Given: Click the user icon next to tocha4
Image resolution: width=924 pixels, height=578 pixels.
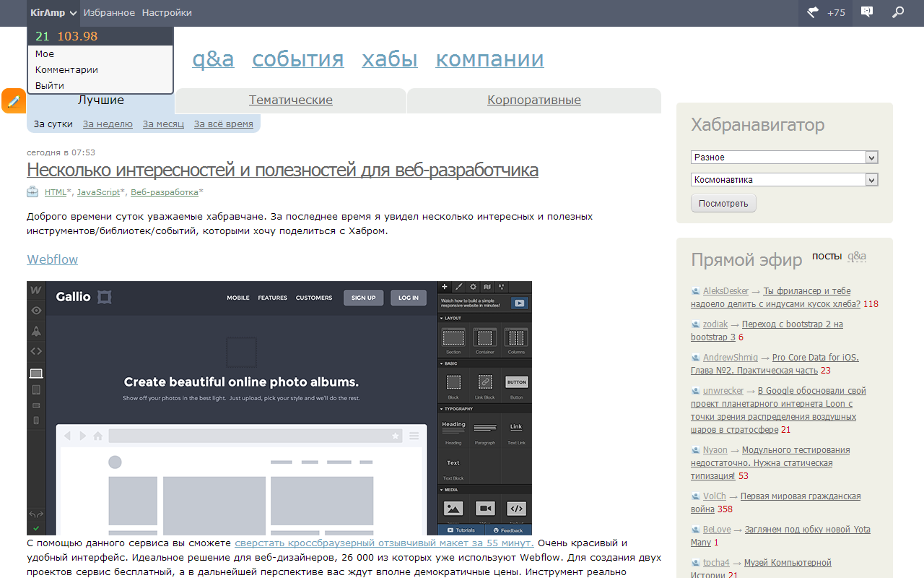Looking at the screenshot, I should (x=696, y=563).
